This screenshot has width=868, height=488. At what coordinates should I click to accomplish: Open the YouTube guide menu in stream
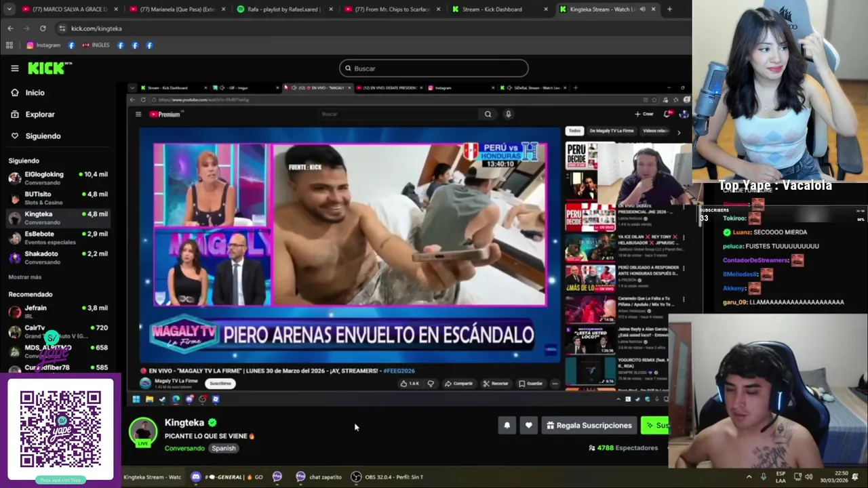click(x=138, y=115)
